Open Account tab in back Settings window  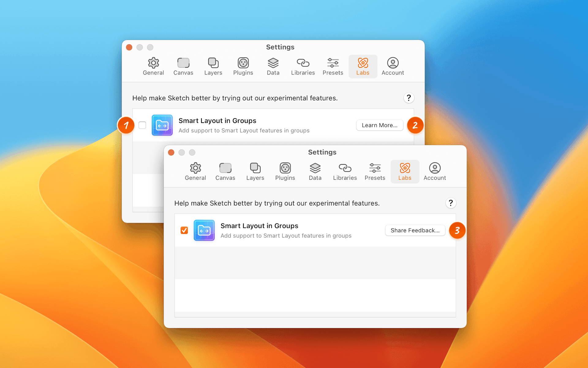[393, 67]
